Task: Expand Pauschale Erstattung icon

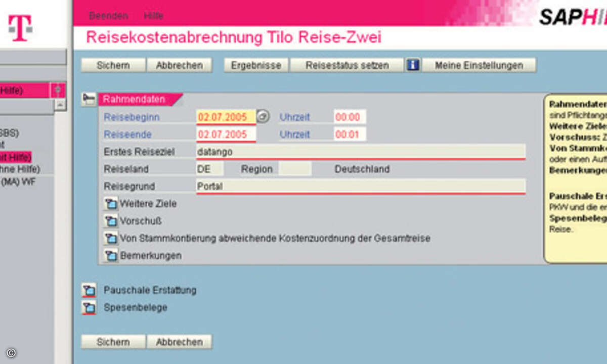Action: (89, 291)
